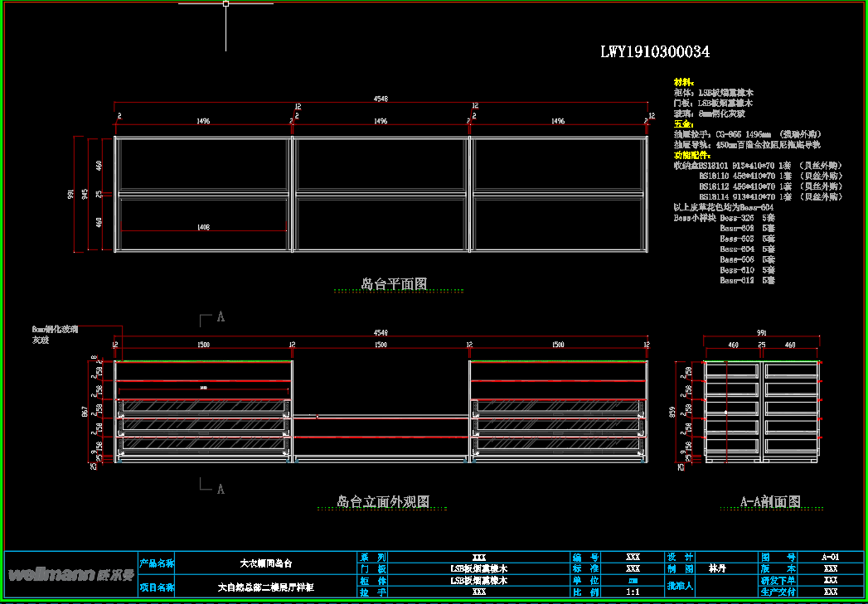Select the upper section mark A
Viewport: 868px width, 604px height.
pyautogui.click(x=221, y=316)
